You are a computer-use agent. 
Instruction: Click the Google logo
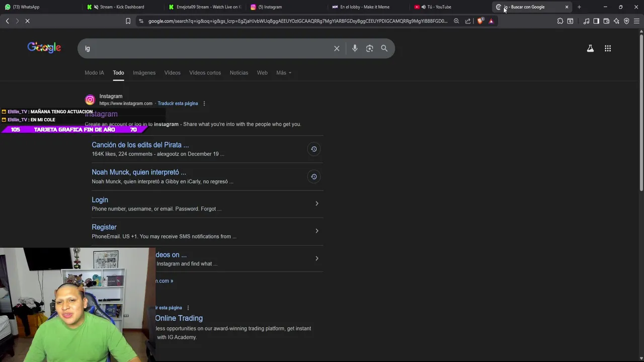tap(44, 47)
